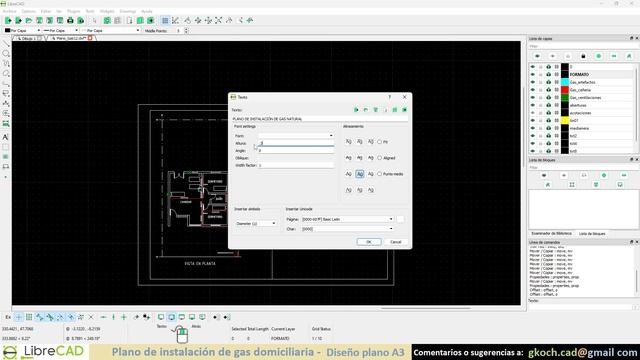Click Load text file icon in Texto dialog
Viewport: 640px width, 360px height.
coord(366,110)
